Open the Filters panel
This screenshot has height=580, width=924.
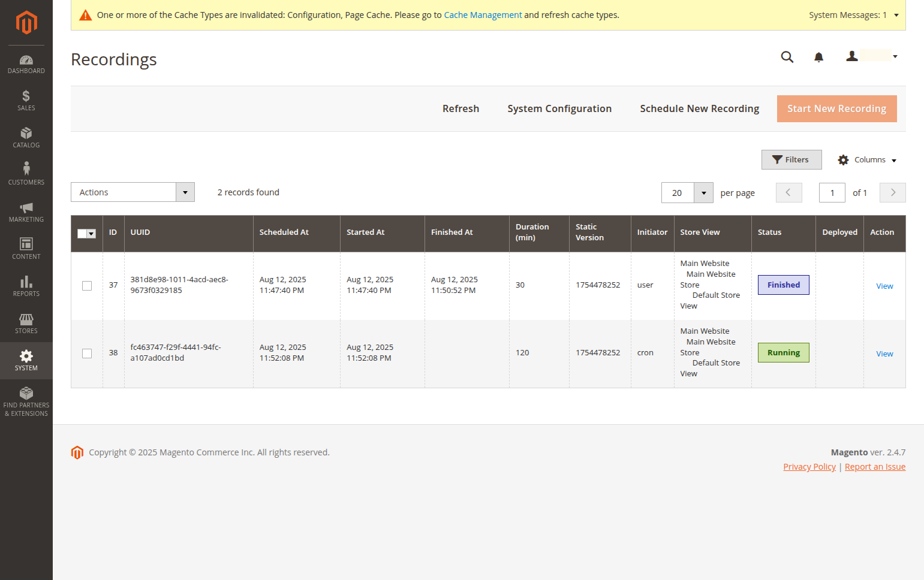pyautogui.click(x=791, y=159)
